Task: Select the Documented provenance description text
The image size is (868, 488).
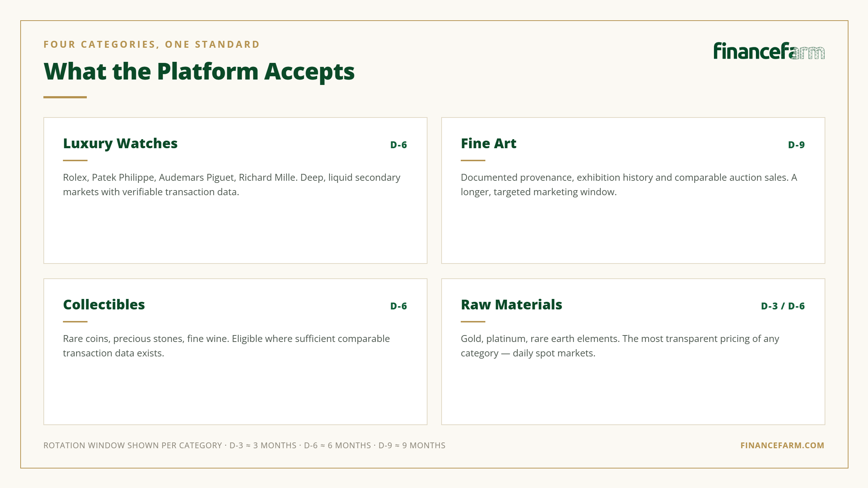Action: pos(629,185)
